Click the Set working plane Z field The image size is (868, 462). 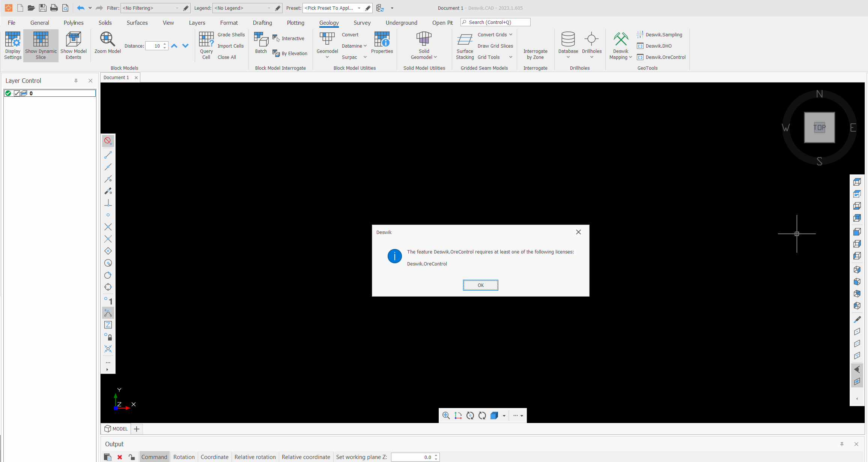click(x=412, y=457)
